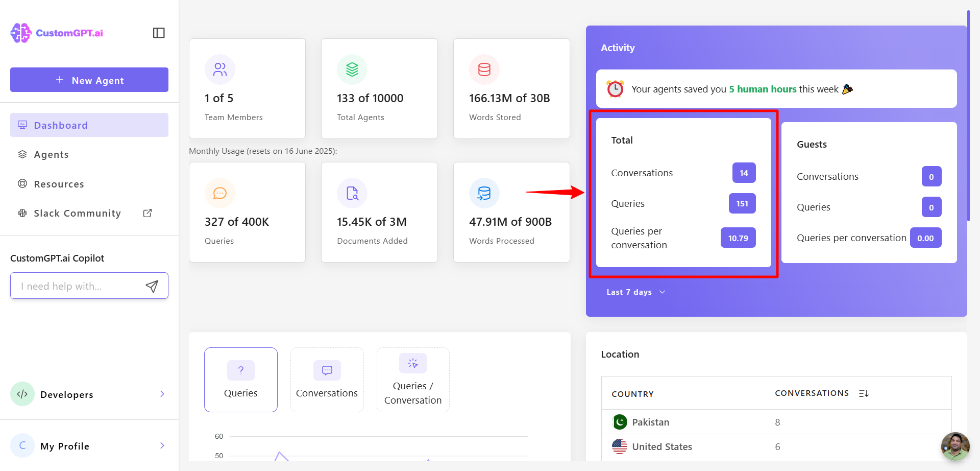Click Guests Queries count badge
The height and width of the screenshot is (471, 980).
(932, 207)
